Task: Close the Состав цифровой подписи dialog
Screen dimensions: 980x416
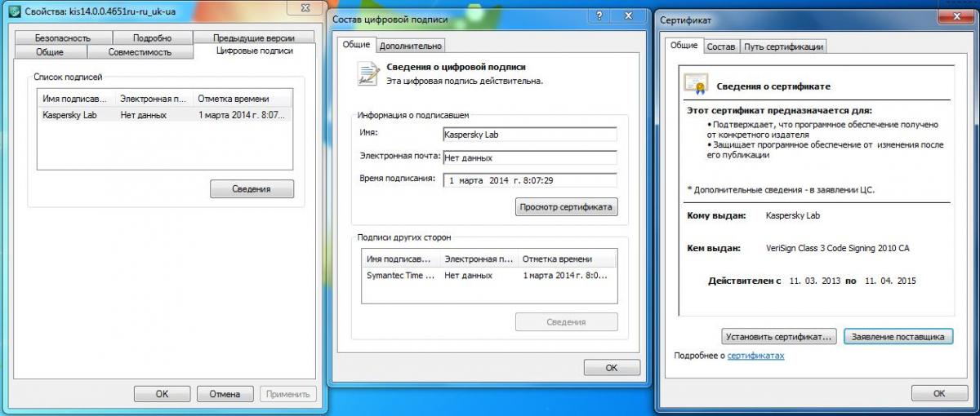Action: 628,15
